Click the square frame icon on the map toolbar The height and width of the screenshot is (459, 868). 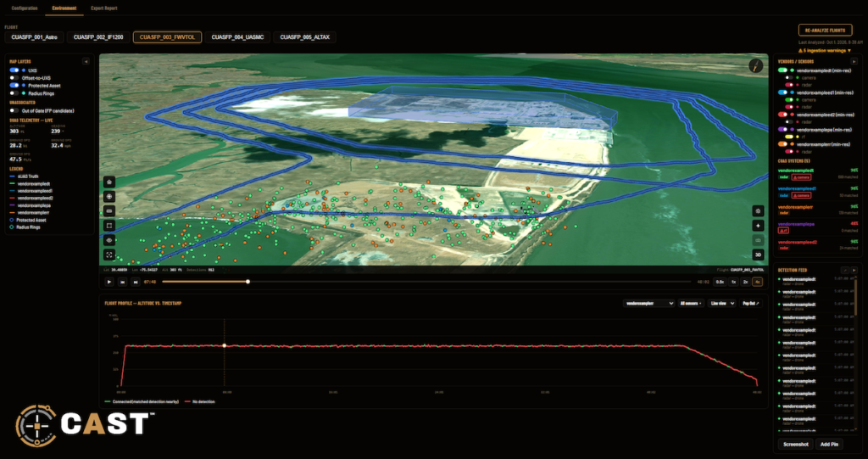coord(109,226)
